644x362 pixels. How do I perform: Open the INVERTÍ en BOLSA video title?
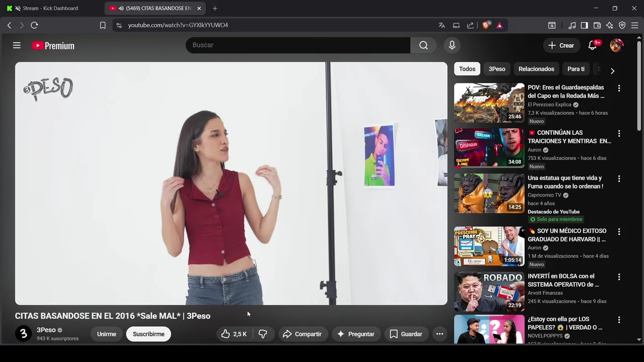(x=563, y=281)
